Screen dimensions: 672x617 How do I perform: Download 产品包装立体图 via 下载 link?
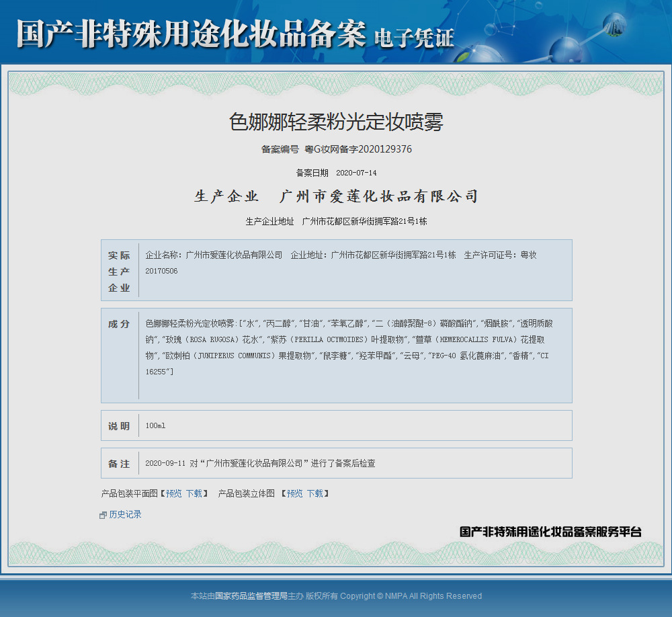[314, 493]
